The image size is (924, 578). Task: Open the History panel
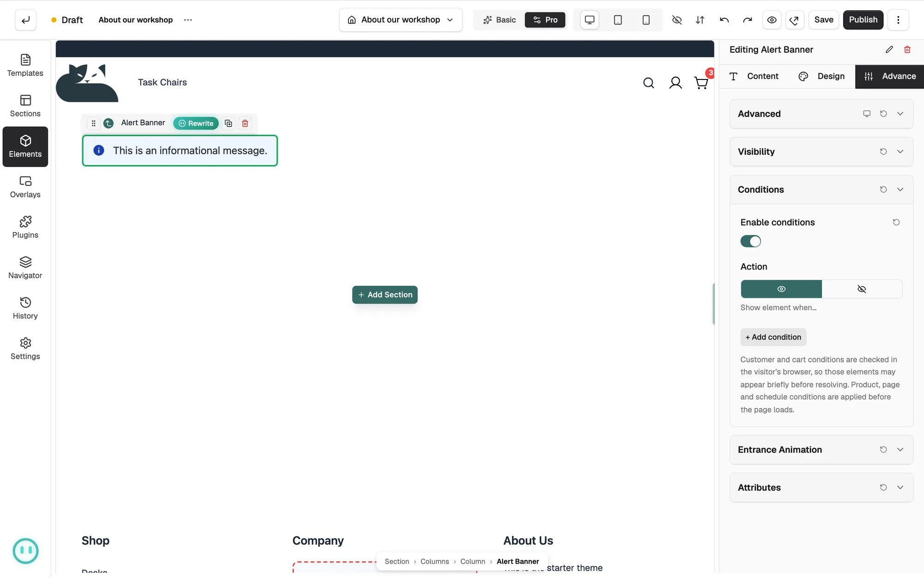[x=25, y=308]
